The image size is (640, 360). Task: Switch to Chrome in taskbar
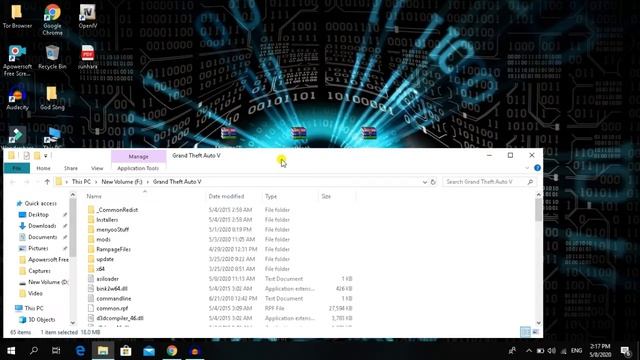click(x=172, y=351)
